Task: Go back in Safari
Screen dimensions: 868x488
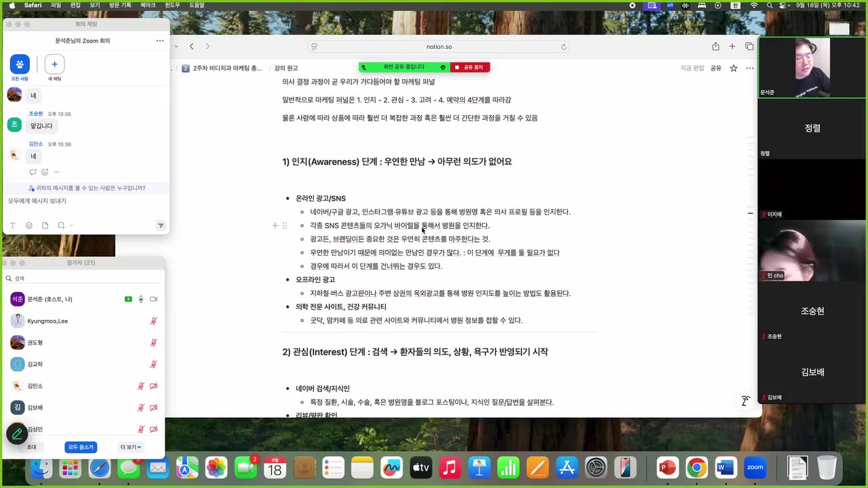Action: pos(192,46)
